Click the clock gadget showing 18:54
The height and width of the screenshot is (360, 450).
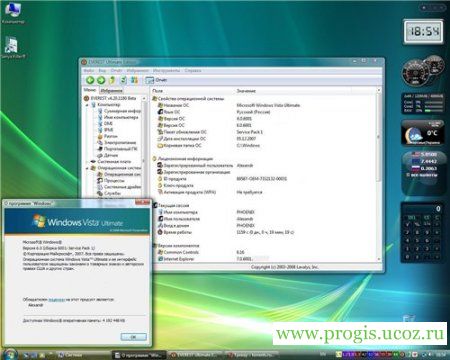pos(423,32)
